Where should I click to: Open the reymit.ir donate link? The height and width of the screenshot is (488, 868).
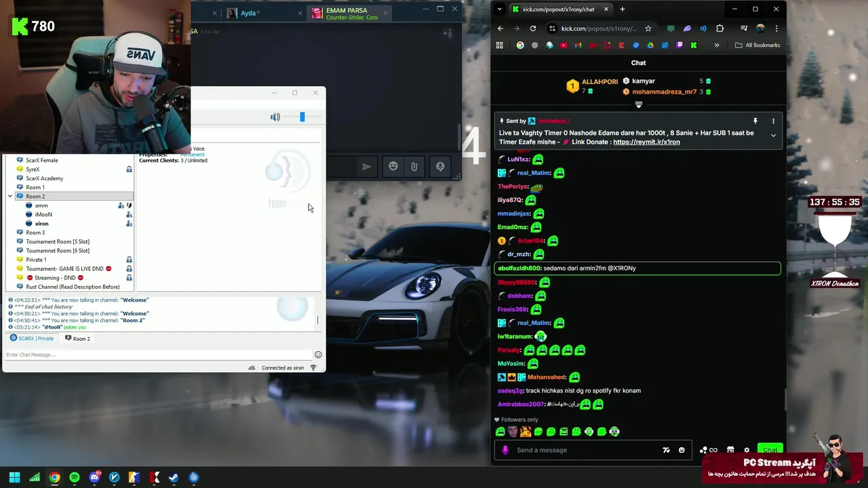click(x=646, y=142)
